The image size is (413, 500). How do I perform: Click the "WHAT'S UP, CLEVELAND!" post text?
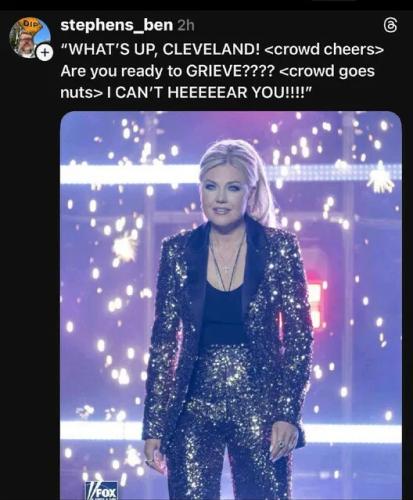[x=160, y=49]
